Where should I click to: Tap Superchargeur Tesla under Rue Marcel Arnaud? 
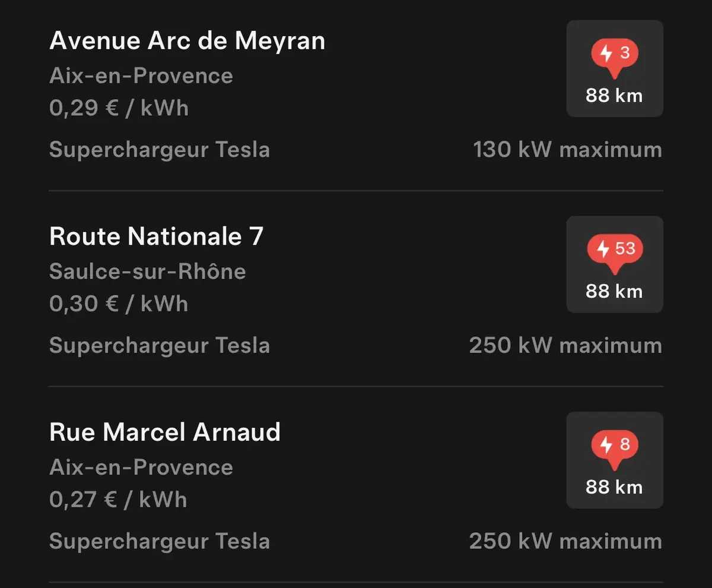click(160, 541)
